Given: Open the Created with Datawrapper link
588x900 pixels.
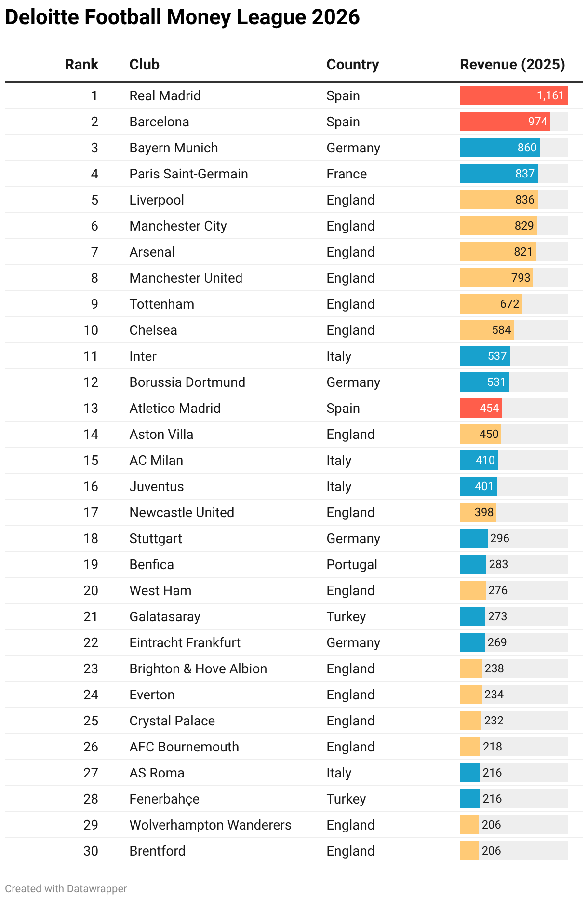Looking at the screenshot, I should [66, 888].
